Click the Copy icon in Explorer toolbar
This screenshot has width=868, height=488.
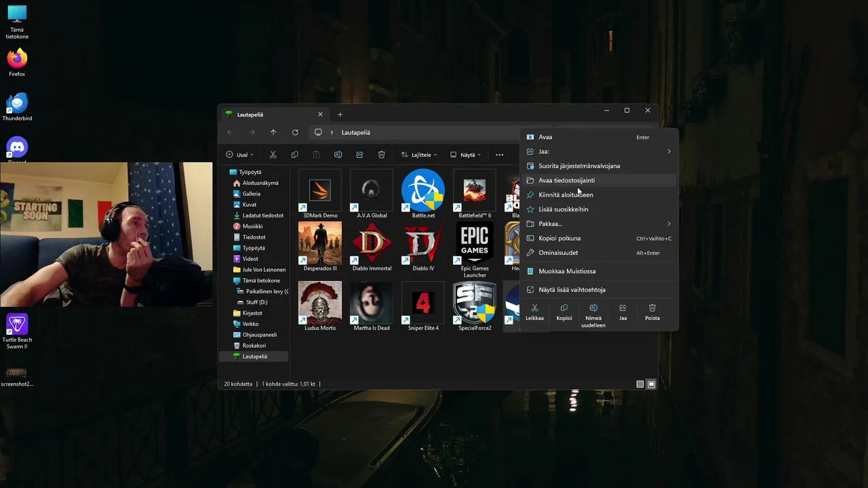[294, 155]
